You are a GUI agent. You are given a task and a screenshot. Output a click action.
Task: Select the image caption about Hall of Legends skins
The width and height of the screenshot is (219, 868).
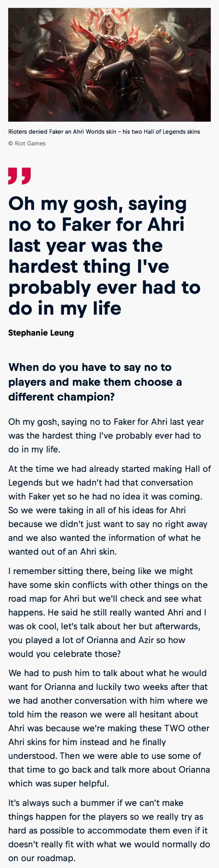tap(104, 132)
